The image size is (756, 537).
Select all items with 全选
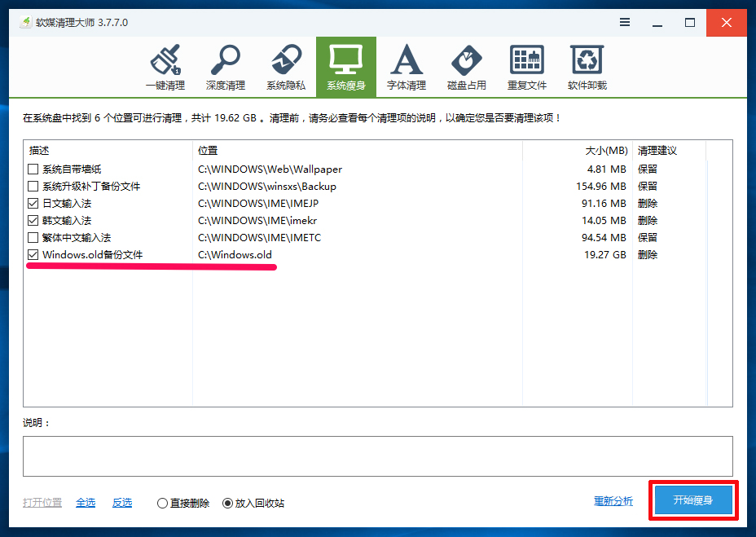86,503
